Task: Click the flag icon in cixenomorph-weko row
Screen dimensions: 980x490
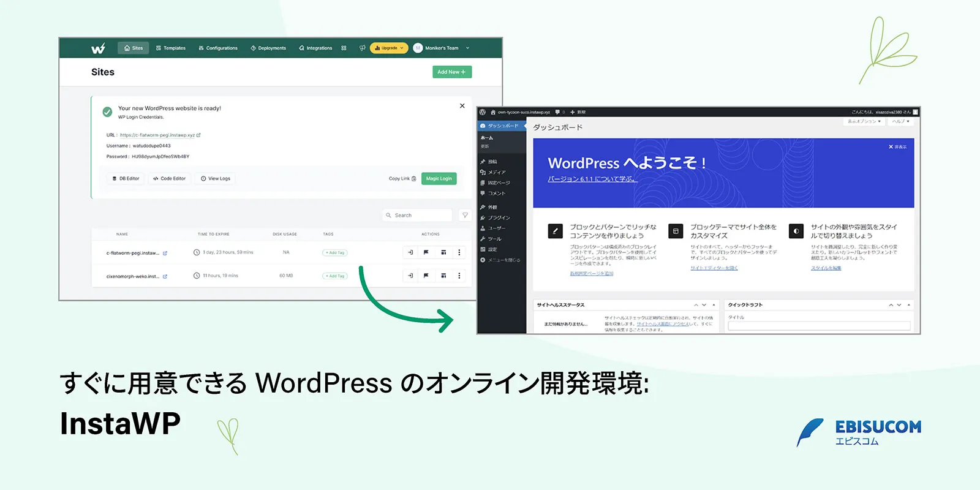Action: tap(426, 276)
